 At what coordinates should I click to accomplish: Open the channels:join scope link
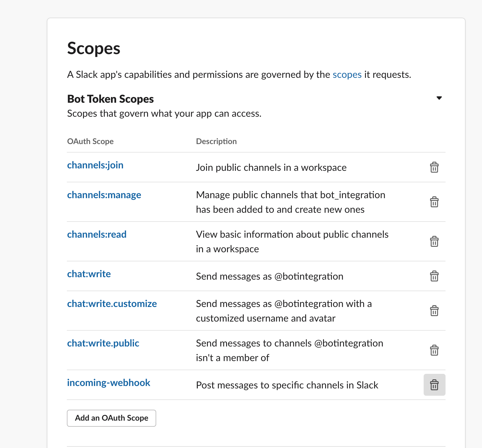[95, 165]
